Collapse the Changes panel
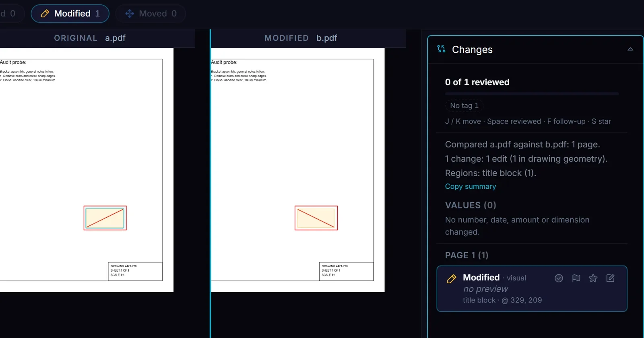This screenshot has width=644, height=338. [x=630, y=49]
